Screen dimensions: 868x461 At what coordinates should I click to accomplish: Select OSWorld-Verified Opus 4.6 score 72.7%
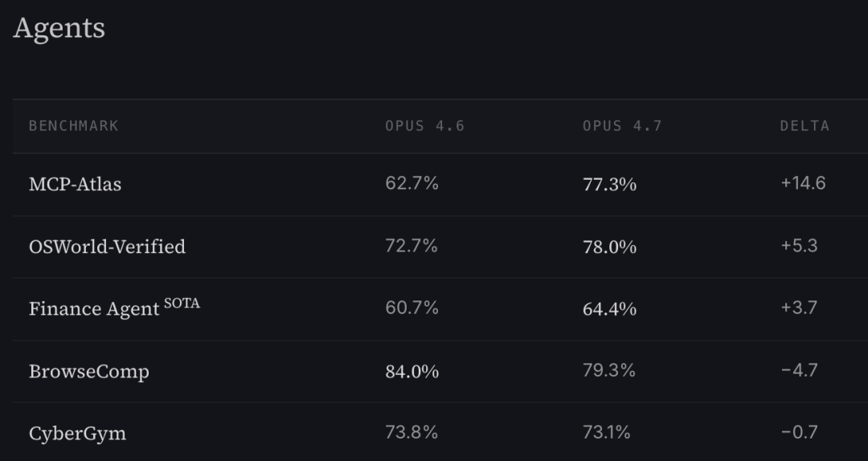(x=411, y=246)
